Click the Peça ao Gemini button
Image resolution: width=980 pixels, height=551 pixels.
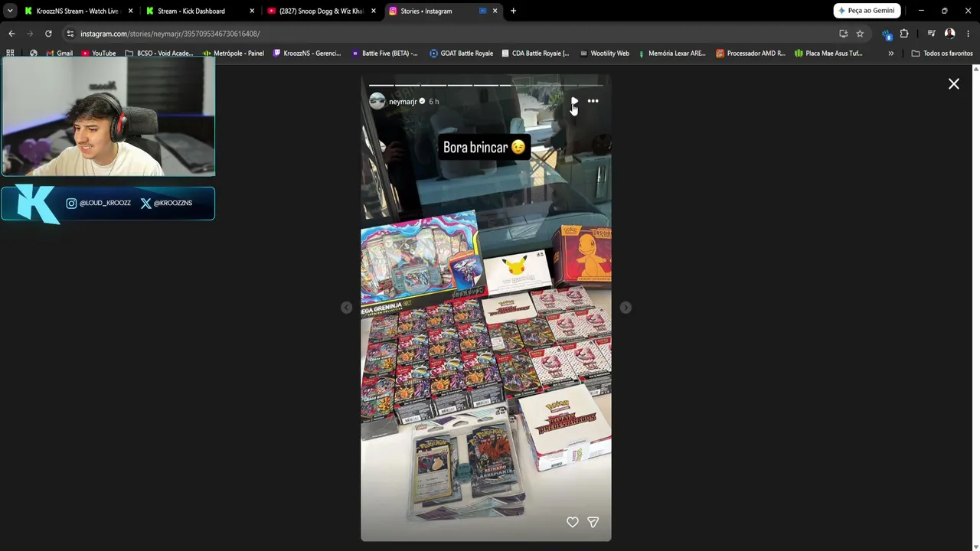point(867,11)
